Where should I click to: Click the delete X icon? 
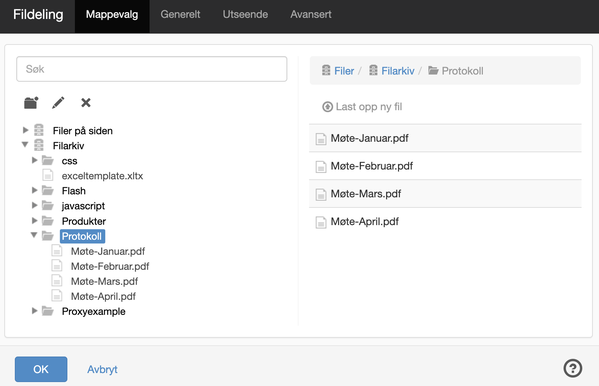point(86,103)
